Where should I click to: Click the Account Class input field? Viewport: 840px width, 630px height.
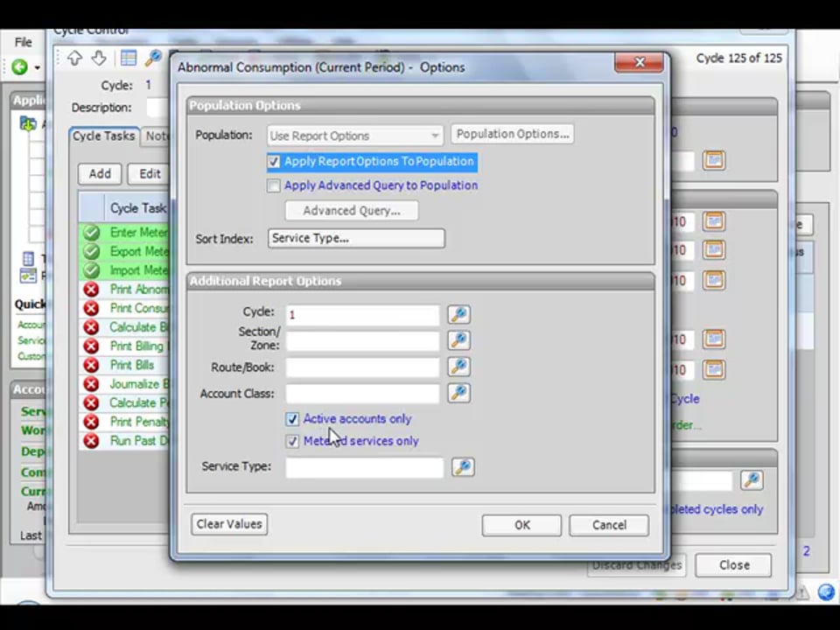pos(362,393)
